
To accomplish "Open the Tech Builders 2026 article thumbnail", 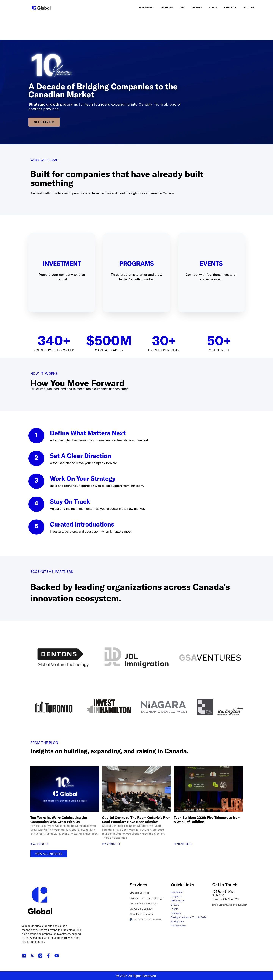I will [x=208, y=789].
